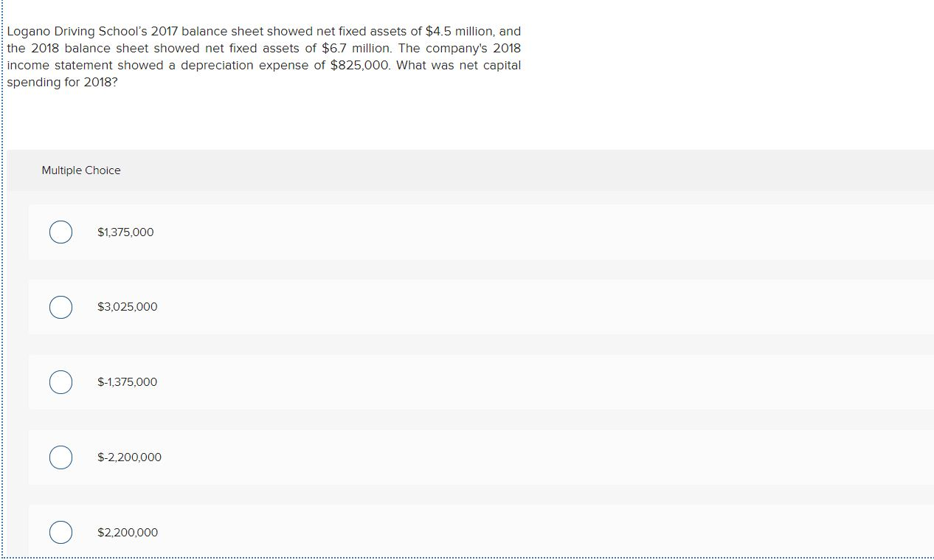This screenshot has width=934, height=560.
Task: Select the radio button for $1,375,000
Action: coord(61,232)
